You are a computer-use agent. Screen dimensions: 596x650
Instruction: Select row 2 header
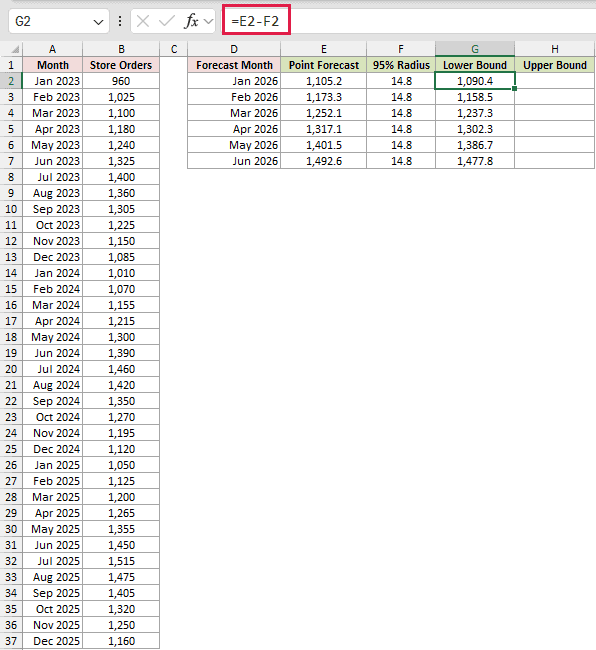pos(11,81)
